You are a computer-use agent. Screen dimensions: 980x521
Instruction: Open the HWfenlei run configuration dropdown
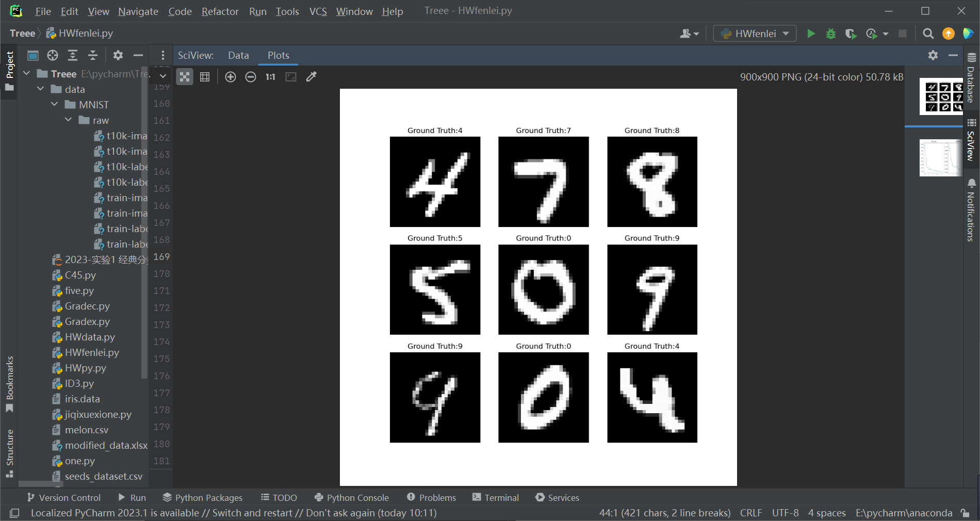[785, 33]
